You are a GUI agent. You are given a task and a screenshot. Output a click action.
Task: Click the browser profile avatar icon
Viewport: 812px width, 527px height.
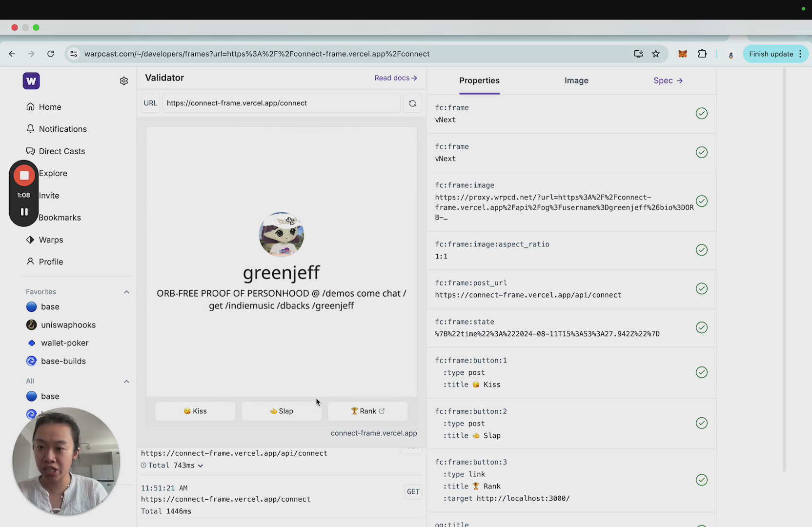pyautogui.click(x=731, y=54)
